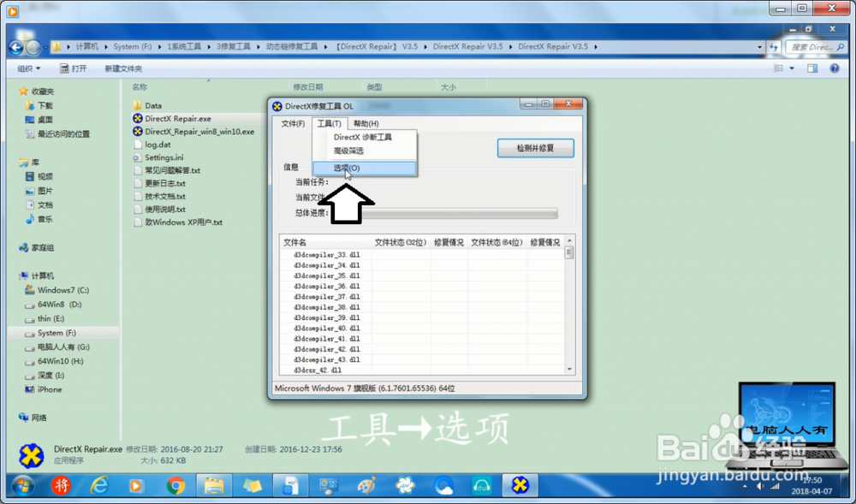Screen dimensions: 856x504
Task: Select 致Windows XP用户.txt file
Action: [178, 222]
